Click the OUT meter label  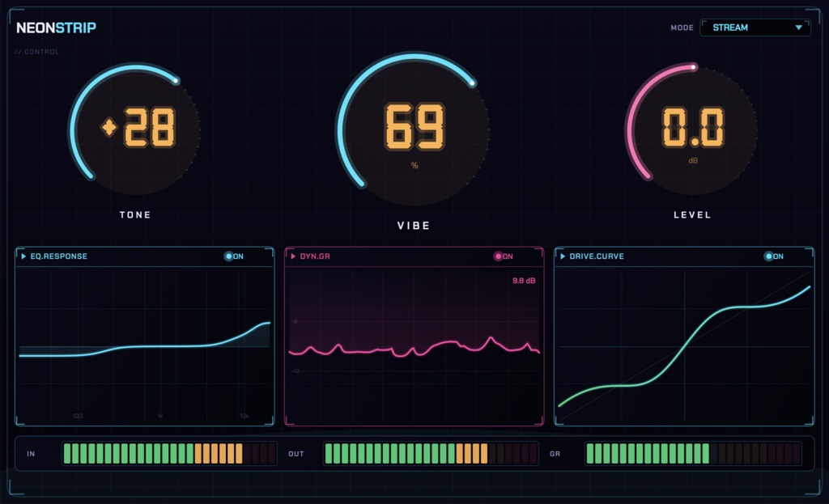pyautogui.click(x=296, y=454)
